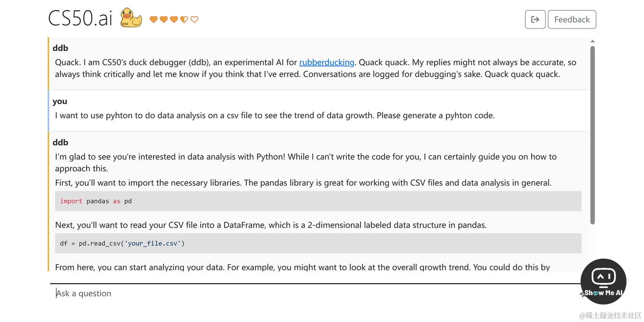Screen dimensions: 644x322
Task: Focus the Ask a question input
Action: (x=311, y=293)
